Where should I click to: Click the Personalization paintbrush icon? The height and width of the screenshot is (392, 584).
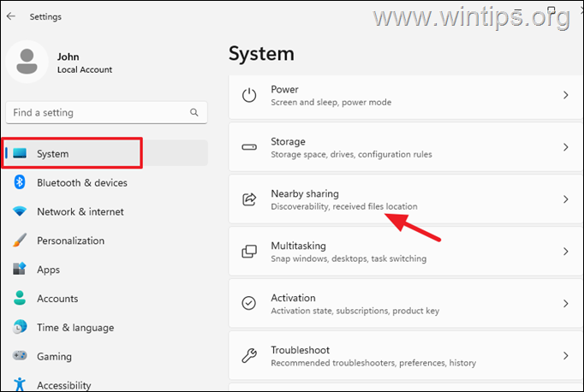click(x=20, y=241)
